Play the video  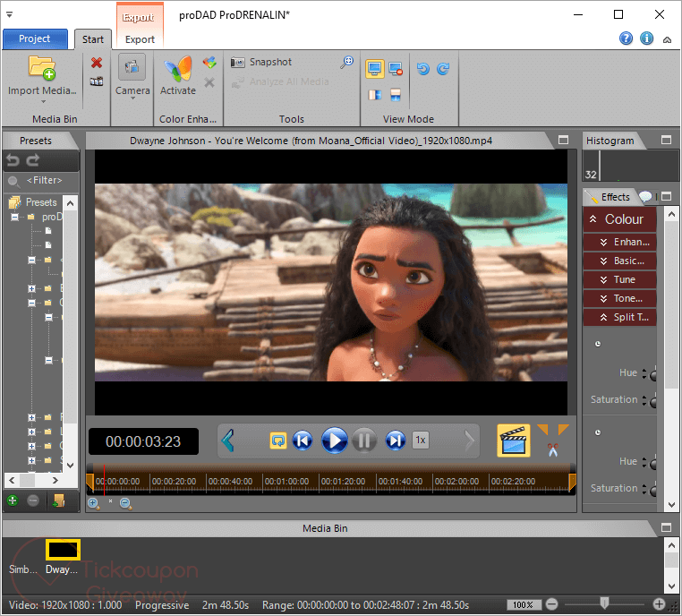(x=334, y=441)
